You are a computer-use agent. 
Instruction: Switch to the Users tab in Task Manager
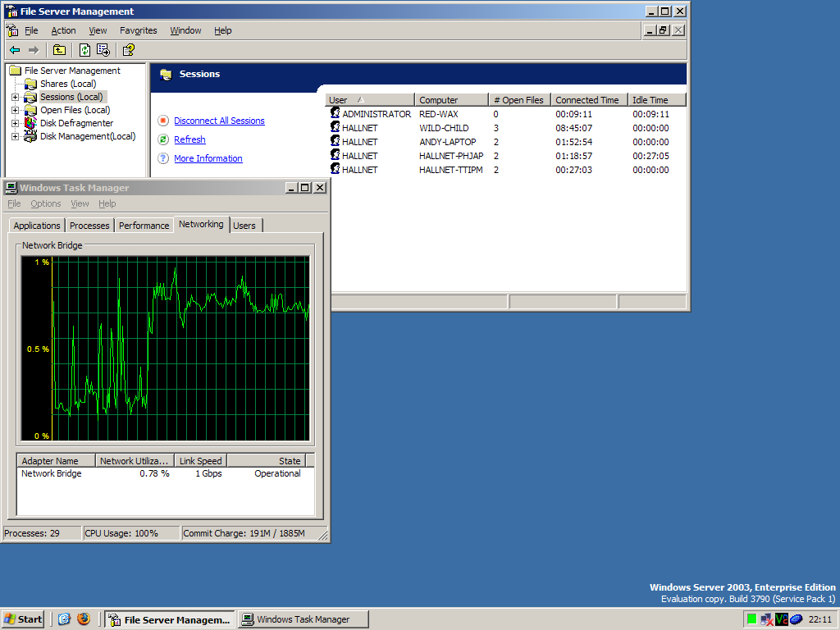(244, 226)
